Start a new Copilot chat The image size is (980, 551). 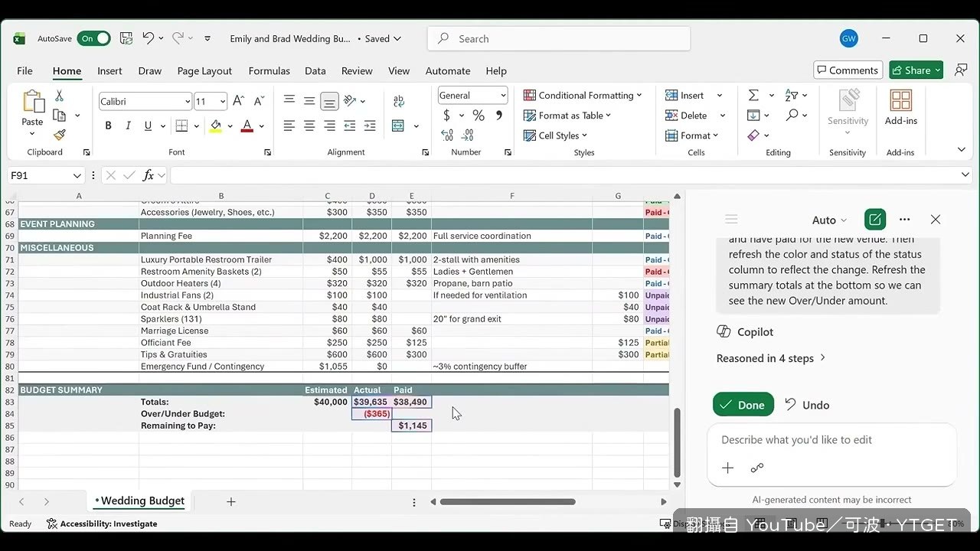(875, 220)
